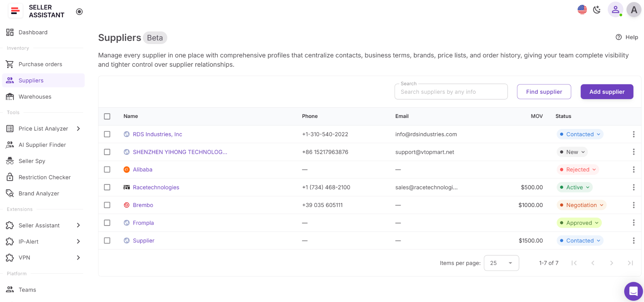The image size is (644, 302).
Task: Open RDS Industries, Inc supplier link
Action: tap(157, 134)
